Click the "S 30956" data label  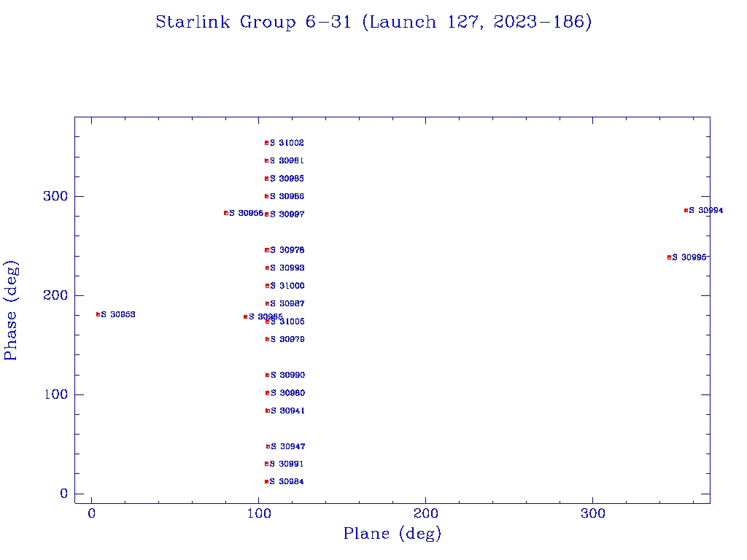tap(247, 213)
